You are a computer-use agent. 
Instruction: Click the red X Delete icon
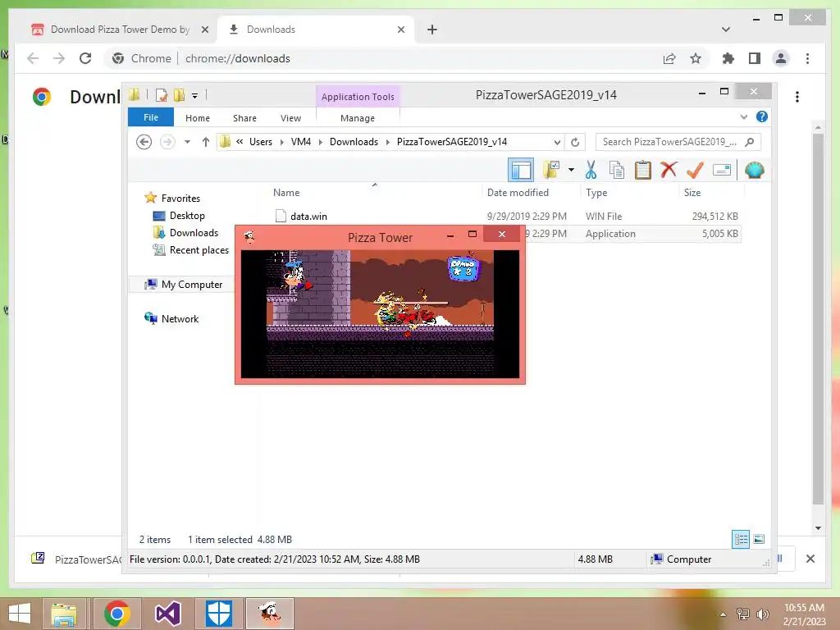669,171
